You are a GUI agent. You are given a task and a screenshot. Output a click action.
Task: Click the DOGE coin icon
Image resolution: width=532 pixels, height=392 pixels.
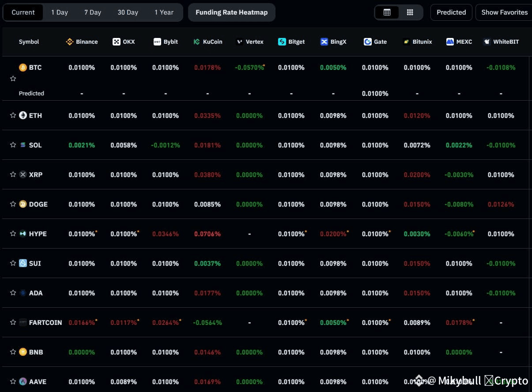tap(23, 204)
